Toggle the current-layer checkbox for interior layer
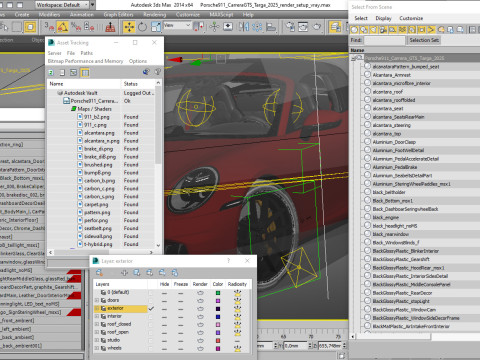 151,316
